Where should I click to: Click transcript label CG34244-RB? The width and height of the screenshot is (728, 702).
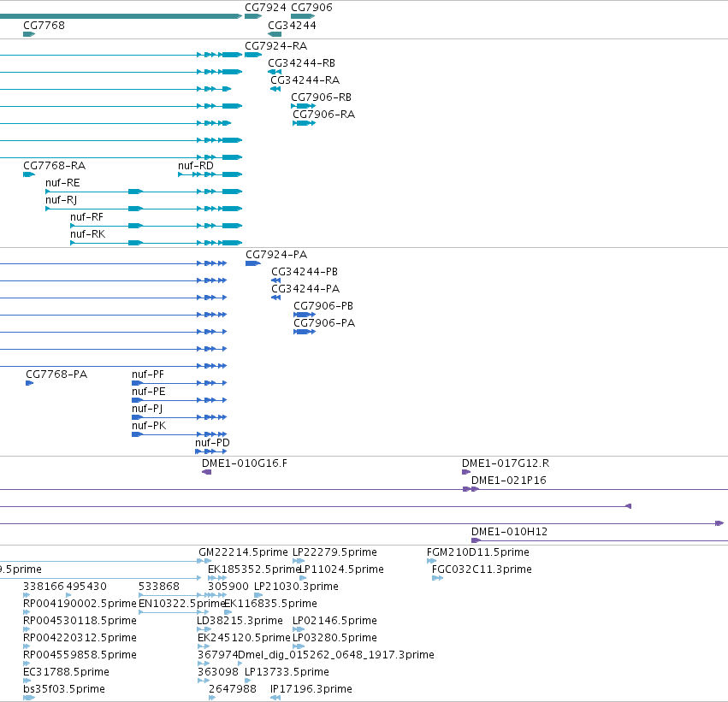(x=301, y=63)
